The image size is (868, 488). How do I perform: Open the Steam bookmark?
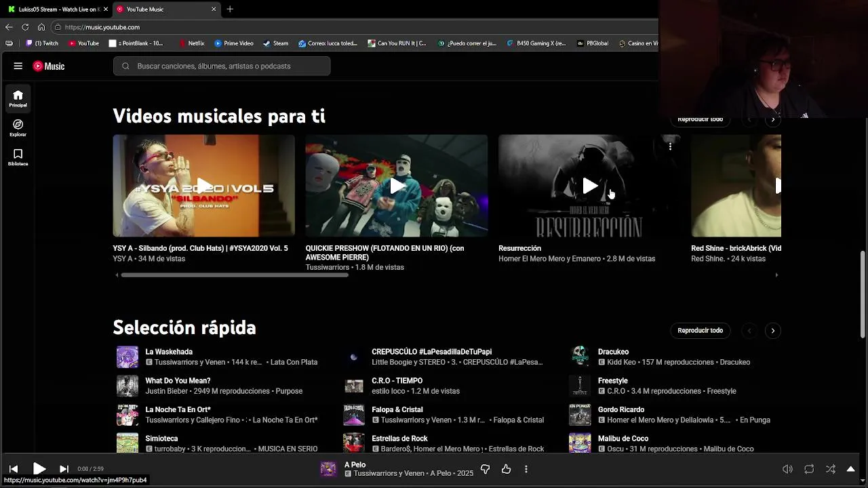(x=276, y=43)
